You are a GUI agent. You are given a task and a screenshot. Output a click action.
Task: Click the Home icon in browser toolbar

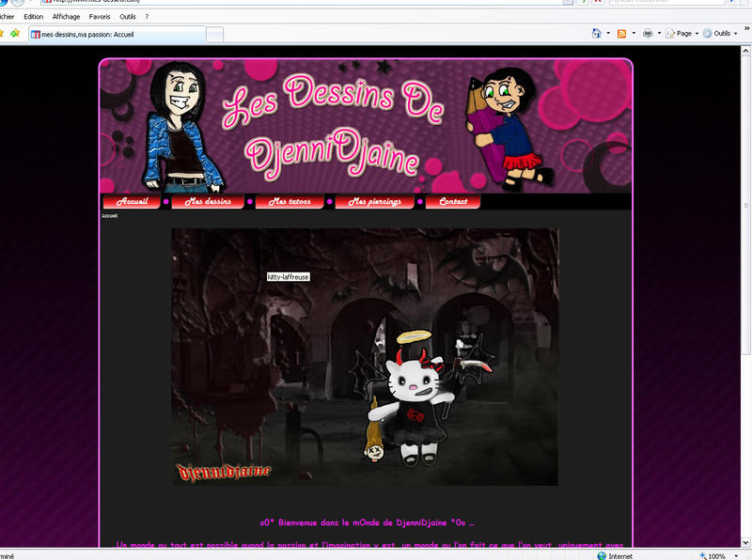(597, 33)
